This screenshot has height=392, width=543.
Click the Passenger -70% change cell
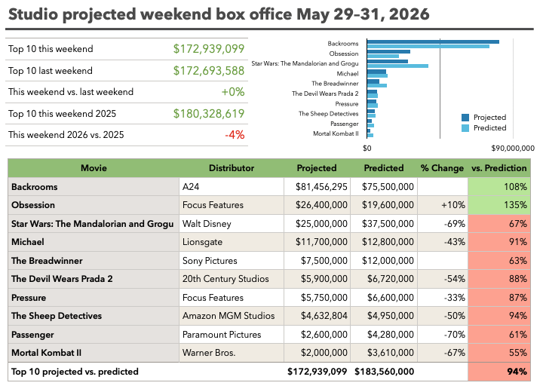tap(442, 335)
